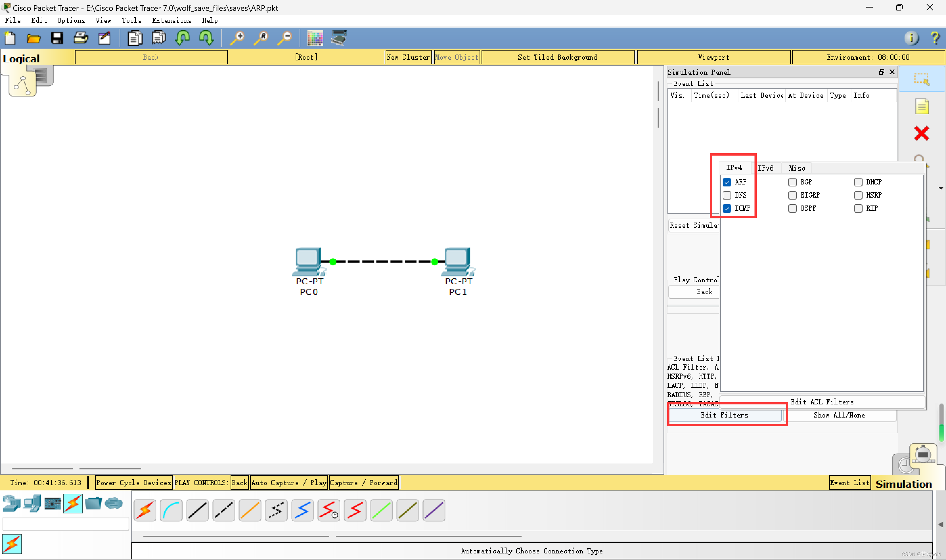This screenshot has width=946, height=560.
Task: Click Edit ACL Filters button
Action: (822, 402)
